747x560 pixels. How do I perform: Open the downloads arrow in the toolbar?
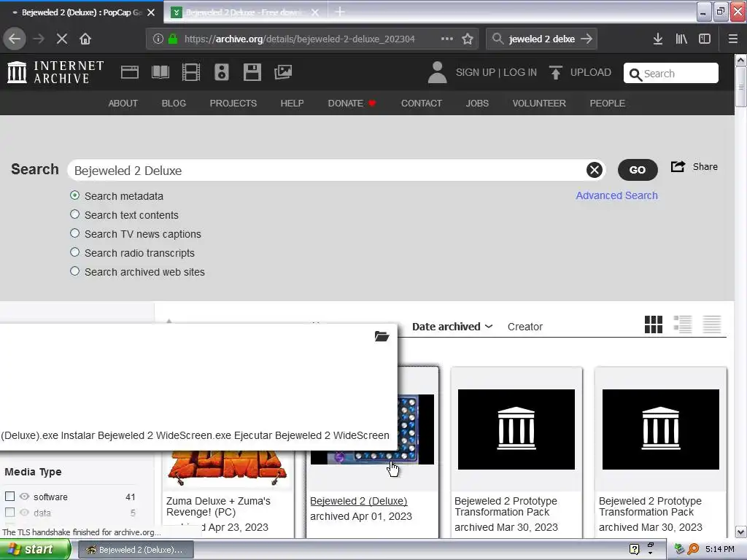pos(658,39)
